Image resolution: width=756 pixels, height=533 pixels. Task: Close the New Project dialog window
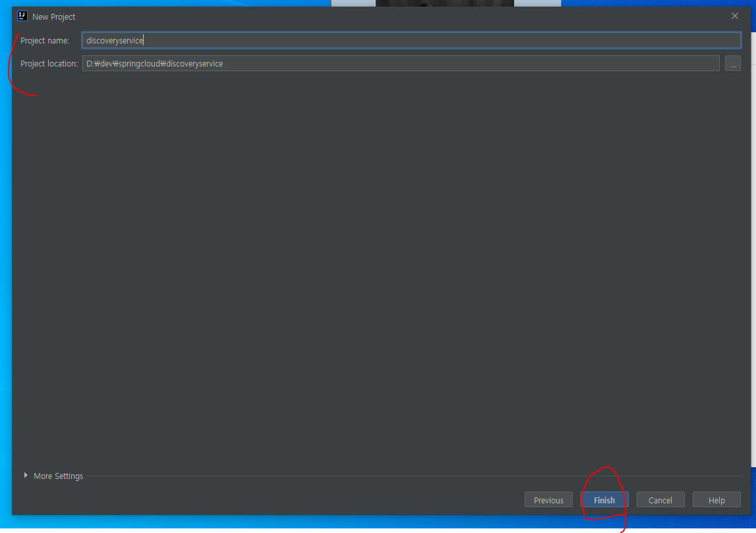click(x=734, y=16)
